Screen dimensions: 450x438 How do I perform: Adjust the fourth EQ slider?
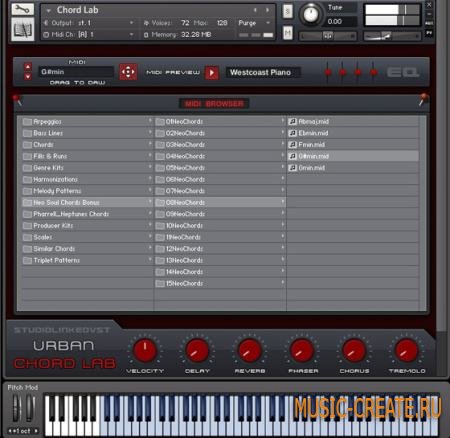click(x=373, y=72)
